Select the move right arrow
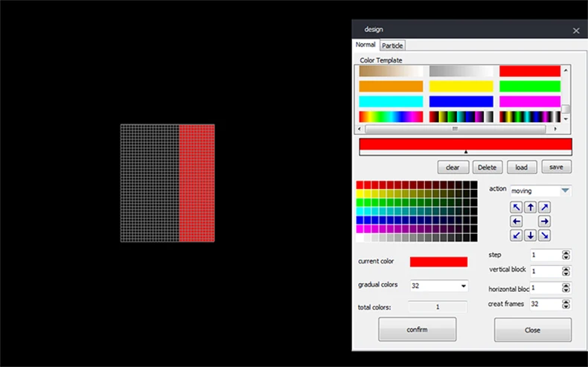The height and width of the screenshot is (367, 588). tap(545, 222)
